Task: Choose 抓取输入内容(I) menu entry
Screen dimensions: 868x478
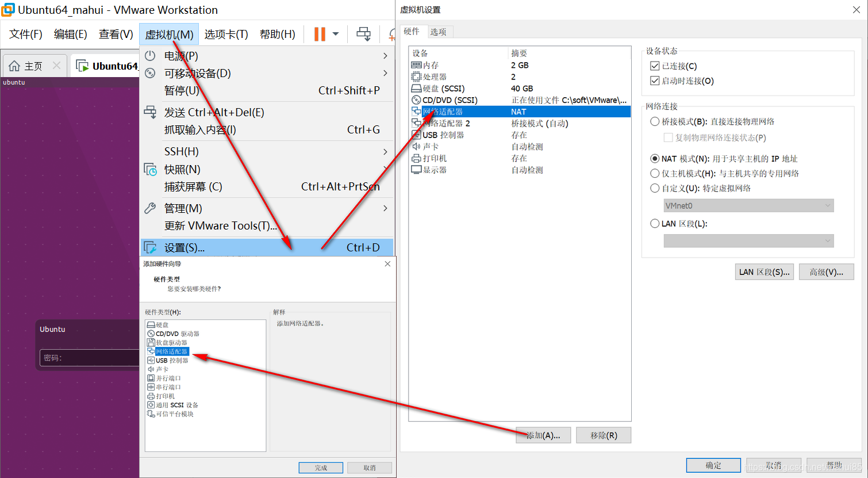Action: pyautogui.click(x=268, y=129)
